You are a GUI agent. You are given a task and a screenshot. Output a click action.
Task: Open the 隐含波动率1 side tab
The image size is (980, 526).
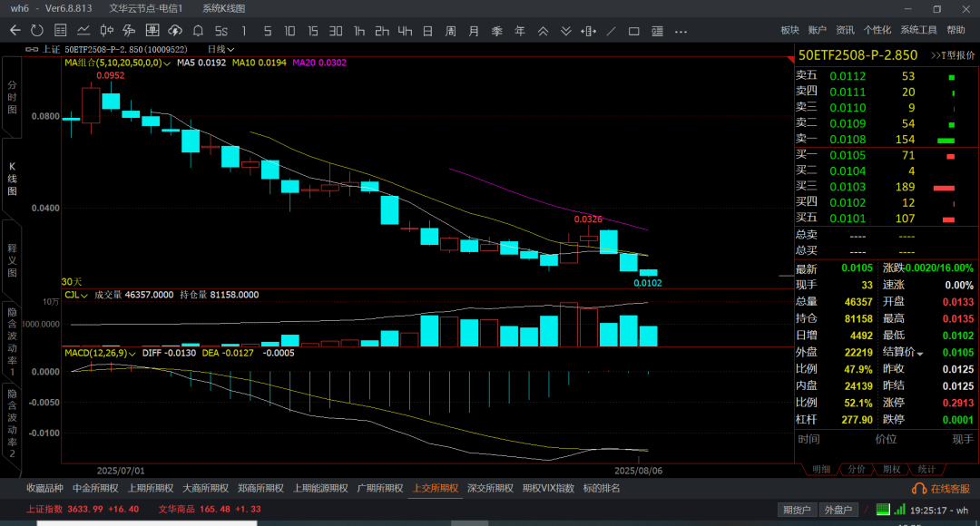[x=12, y=342]
